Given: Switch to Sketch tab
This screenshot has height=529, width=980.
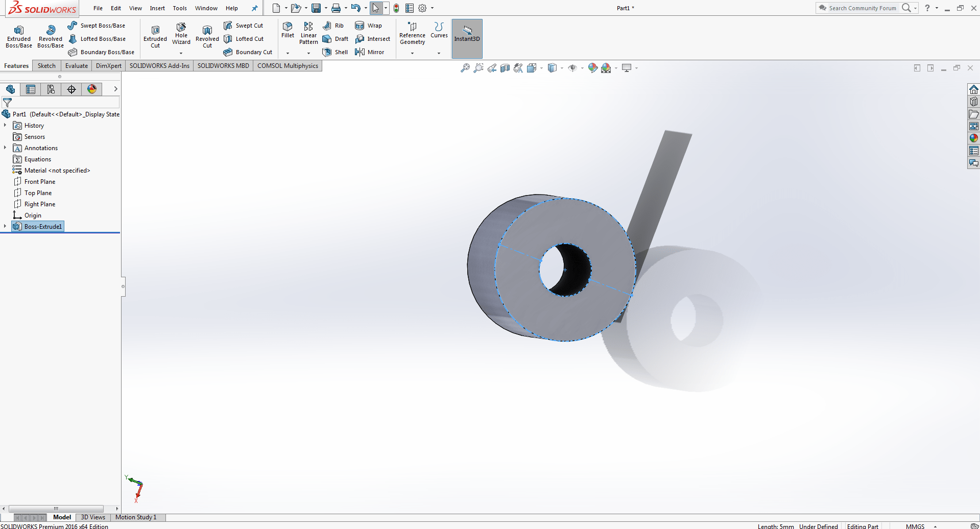Looking at the screenshot, I should click(x=46, y=66).
